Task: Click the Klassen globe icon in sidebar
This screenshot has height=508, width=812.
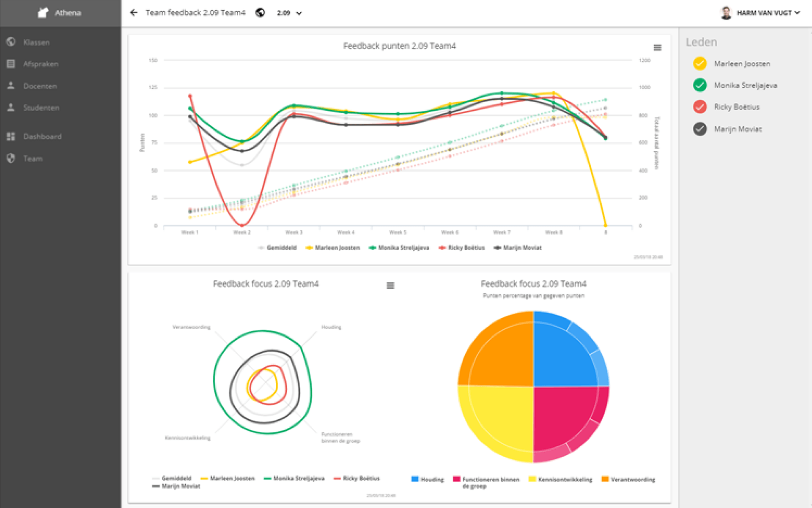Action: [11, 42]
